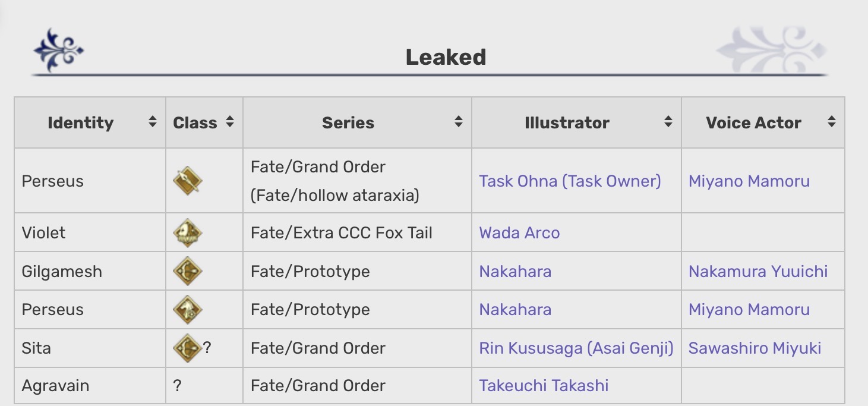Sort table by the Identity column arrows
The height and width of the screenshot is (406, 868).
[x=153, y=122]
